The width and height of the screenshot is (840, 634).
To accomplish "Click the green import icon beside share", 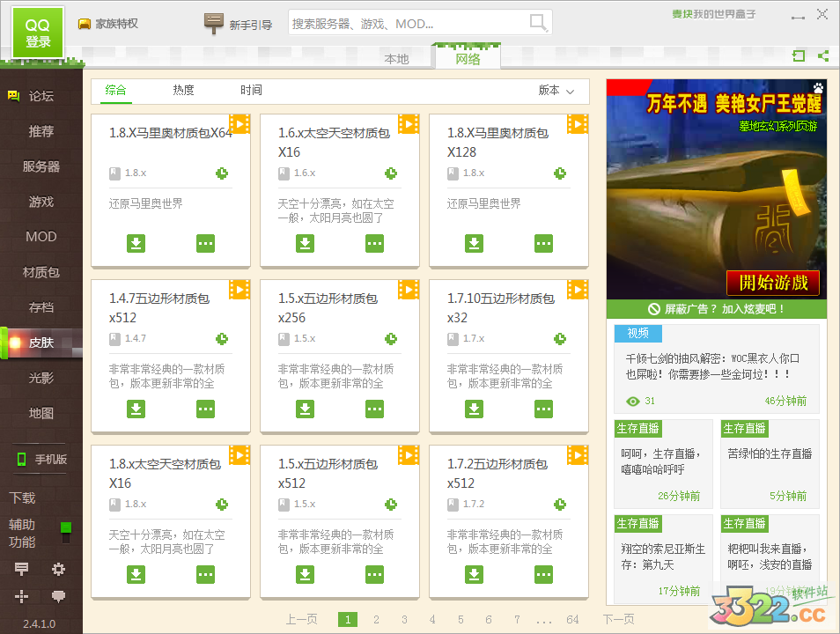I will coord(799,55).
